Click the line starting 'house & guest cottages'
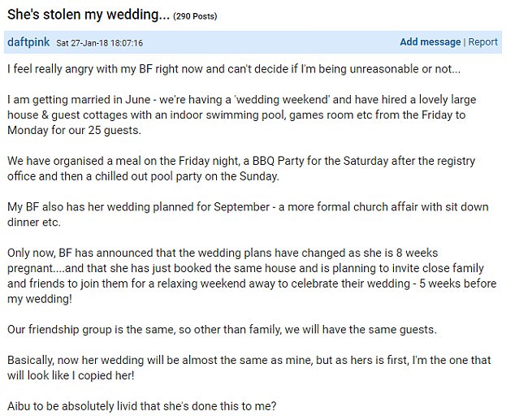 236,115
